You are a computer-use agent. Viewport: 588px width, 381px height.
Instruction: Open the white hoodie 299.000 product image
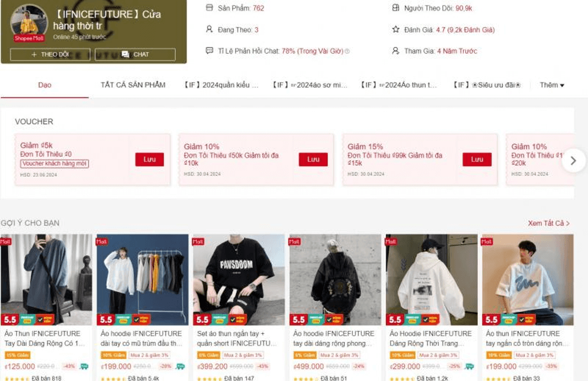click(x=432, y=280)
